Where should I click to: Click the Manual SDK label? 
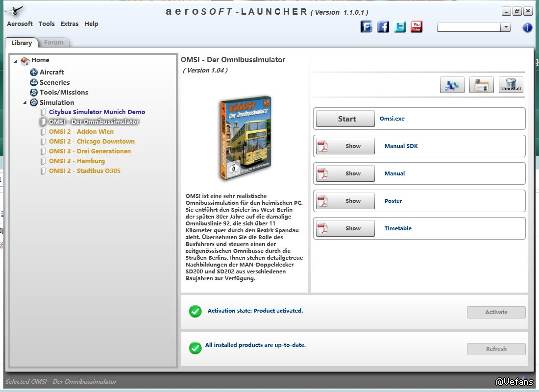coord(401,146)
